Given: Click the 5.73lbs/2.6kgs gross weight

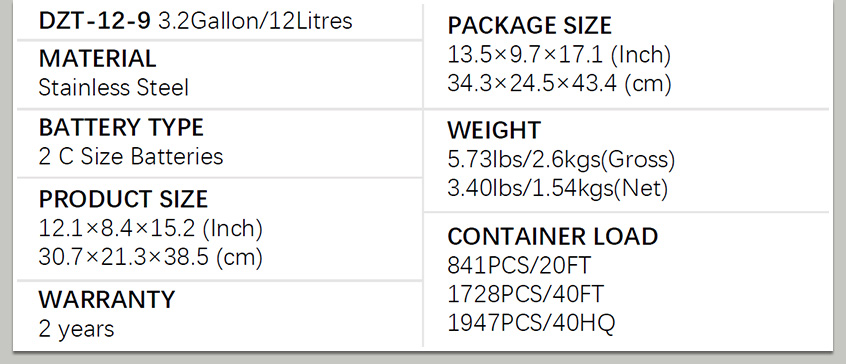Looking at the screenshot, I should point(561,160).
